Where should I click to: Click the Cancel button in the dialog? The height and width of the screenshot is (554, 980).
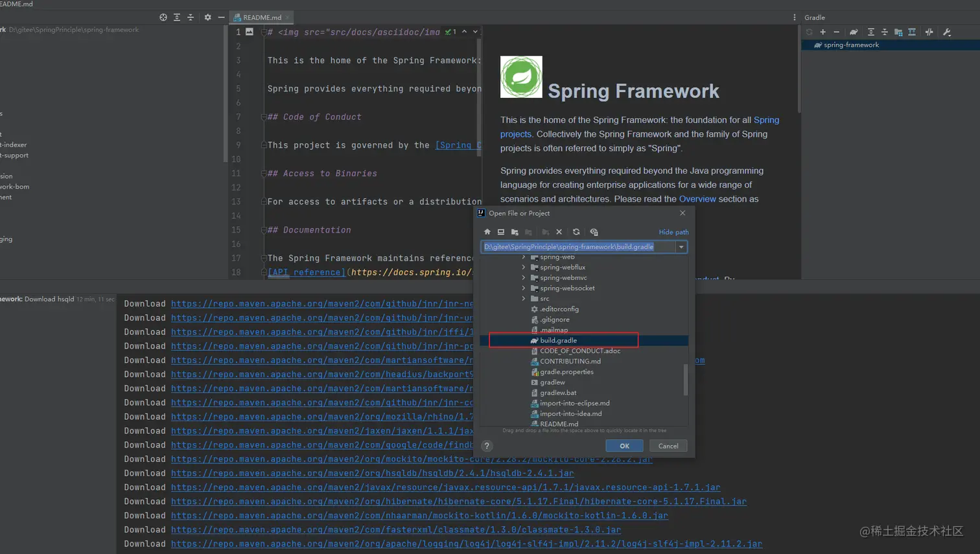click(x=668, y=446)
